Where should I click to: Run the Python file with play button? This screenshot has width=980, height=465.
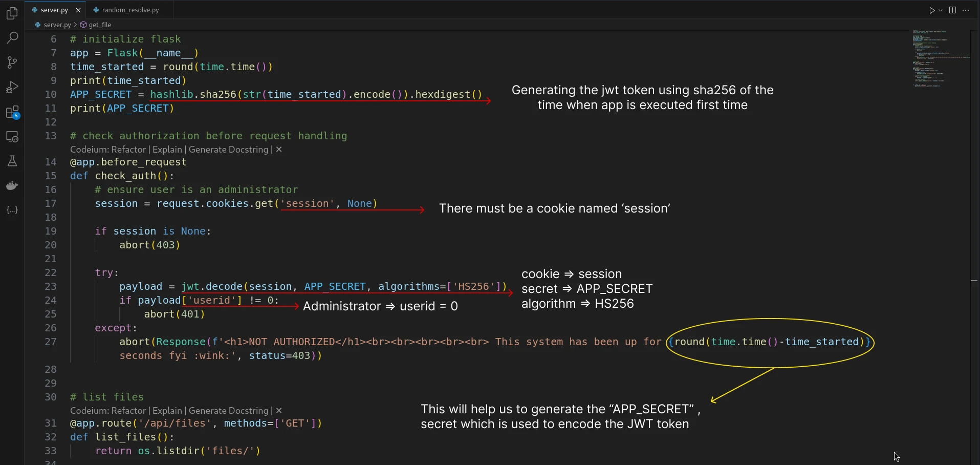click(932, 10)
